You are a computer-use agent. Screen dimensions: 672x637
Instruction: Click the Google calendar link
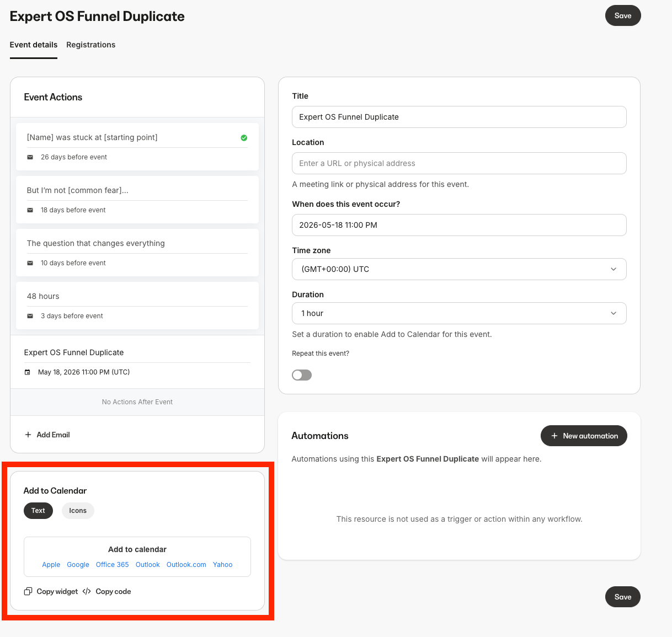pos(78,565)
